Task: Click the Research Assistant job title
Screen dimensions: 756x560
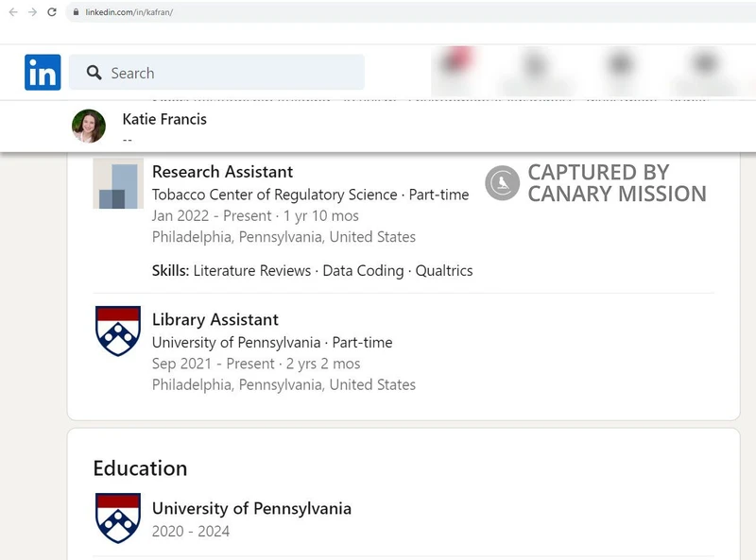Action: (222, 172)
